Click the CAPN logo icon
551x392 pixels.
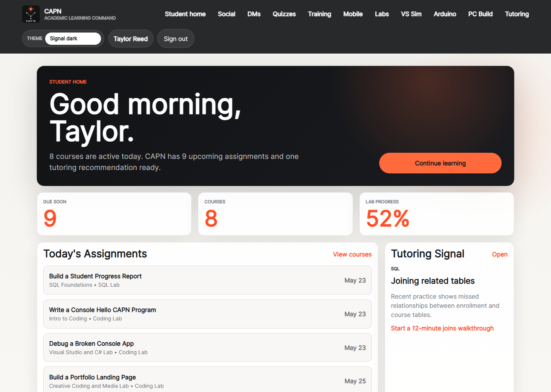click(x=31, y=14)
